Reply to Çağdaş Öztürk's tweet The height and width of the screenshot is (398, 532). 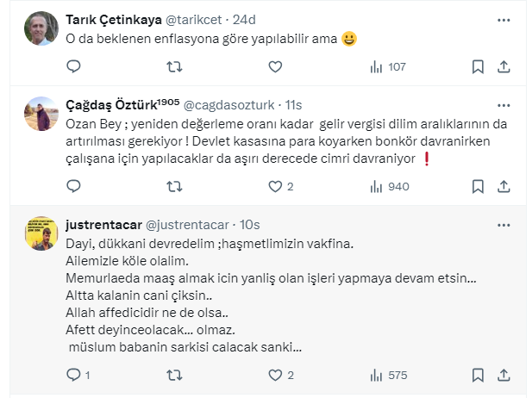click(x=74, y=185)
